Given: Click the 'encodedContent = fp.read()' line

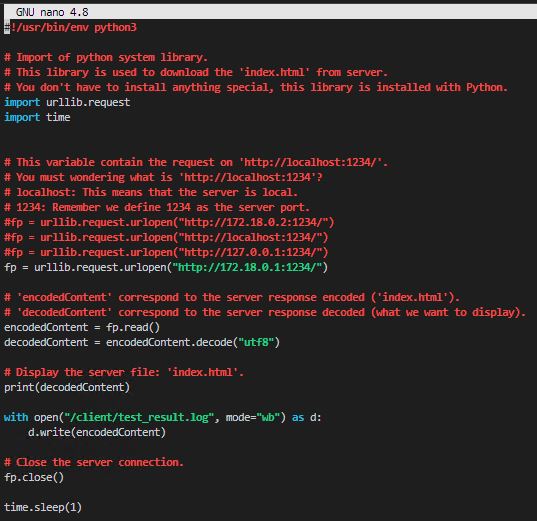Looking at the screenshot, I should (x=82, y=327).
